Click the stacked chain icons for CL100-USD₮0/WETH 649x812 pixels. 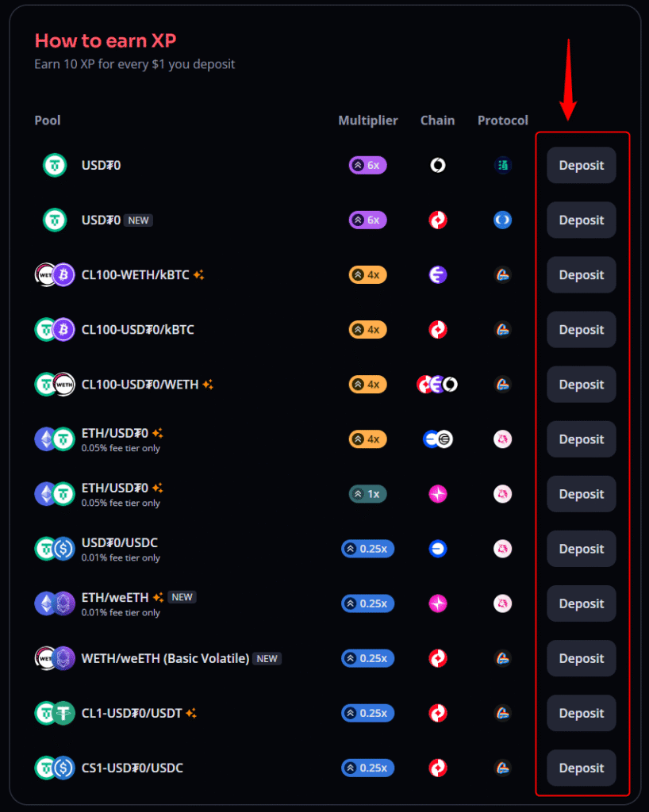click(438, 384)
